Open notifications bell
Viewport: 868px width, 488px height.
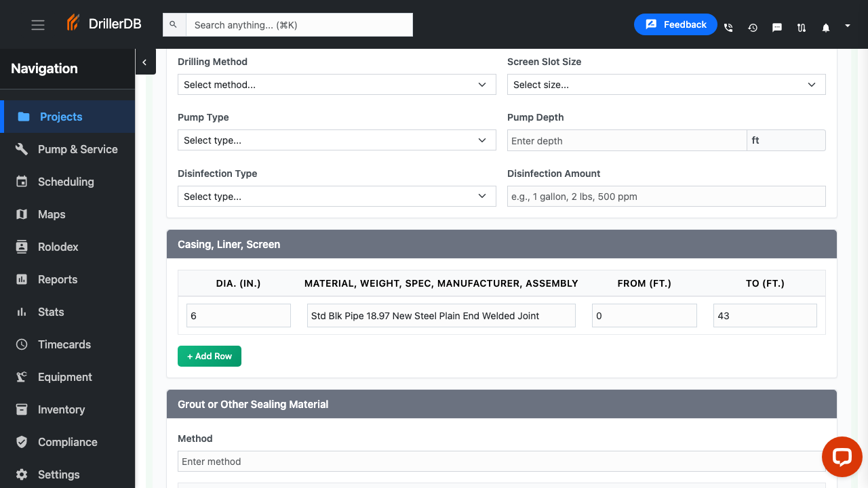[x=826, y=28]
